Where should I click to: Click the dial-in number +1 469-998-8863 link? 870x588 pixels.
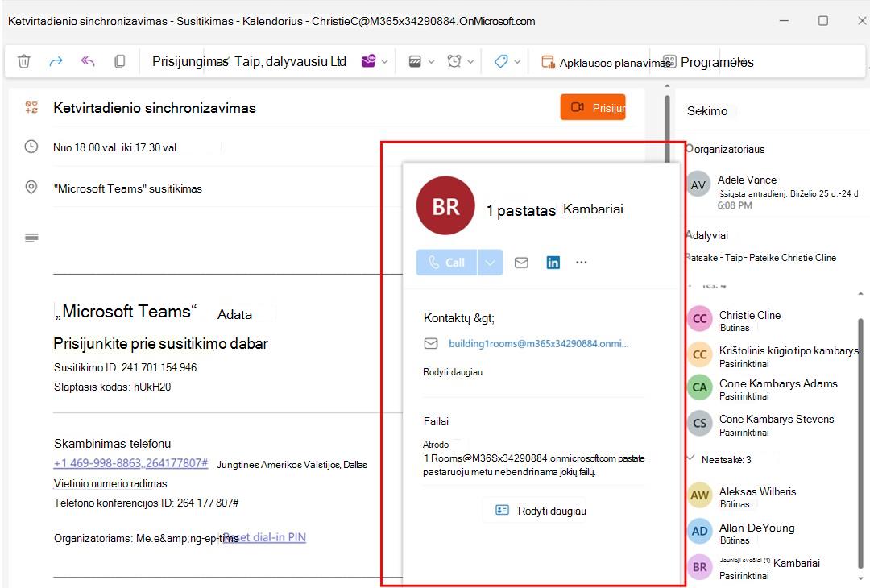131,463
